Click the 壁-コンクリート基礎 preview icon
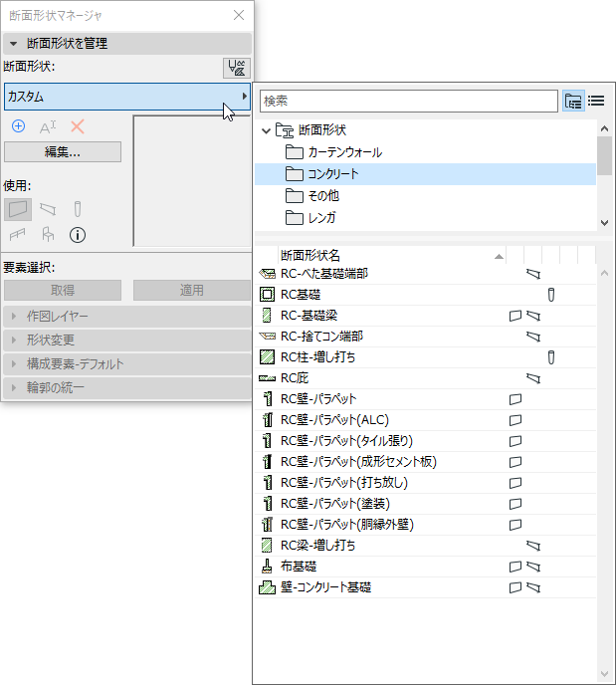Image resolution: width=616 pixels, height=685 pixels. (267, 587)
